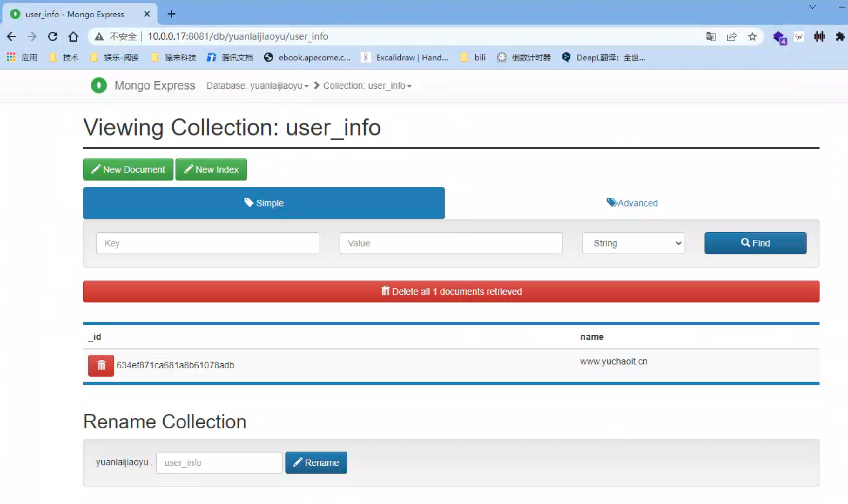Screen dimensions: 848x504
Task: Select the Simple search tab
Action: (x=264, y=203)
